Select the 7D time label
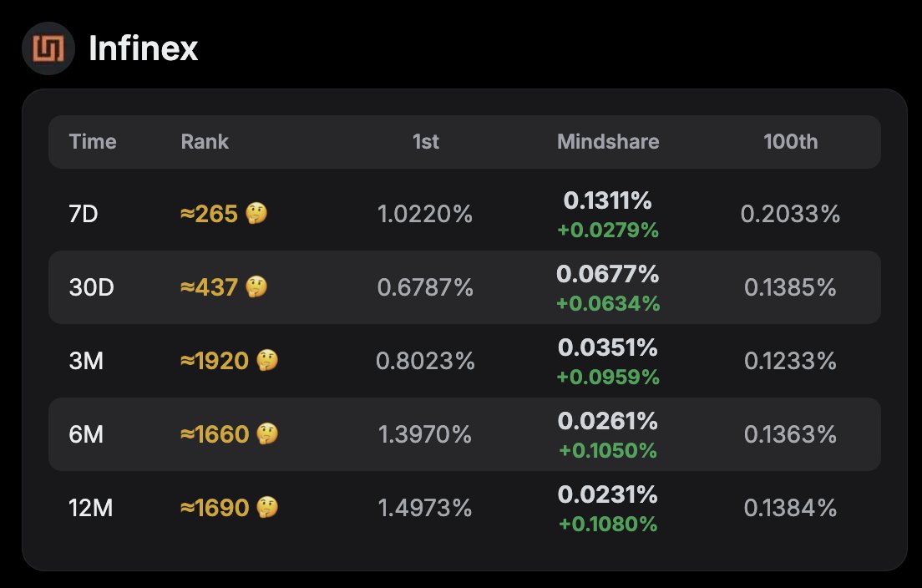The image size is (922, 588). click(x=84, y=214)
